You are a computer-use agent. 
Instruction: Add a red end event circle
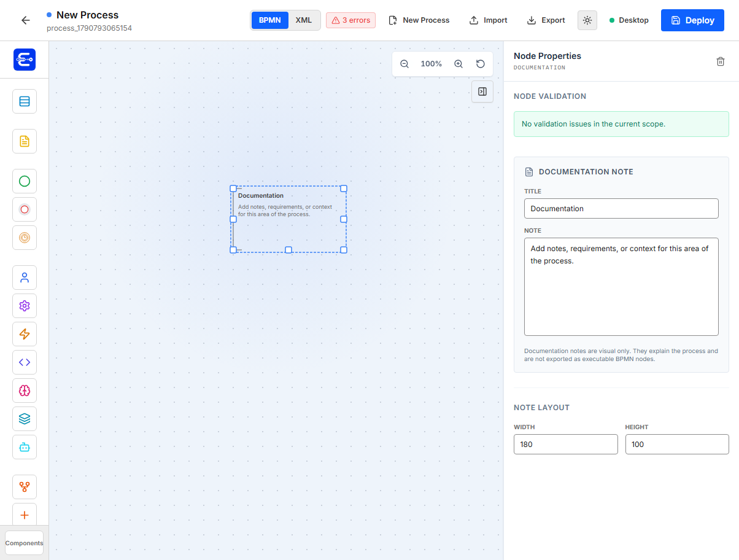tap(25, 209)
